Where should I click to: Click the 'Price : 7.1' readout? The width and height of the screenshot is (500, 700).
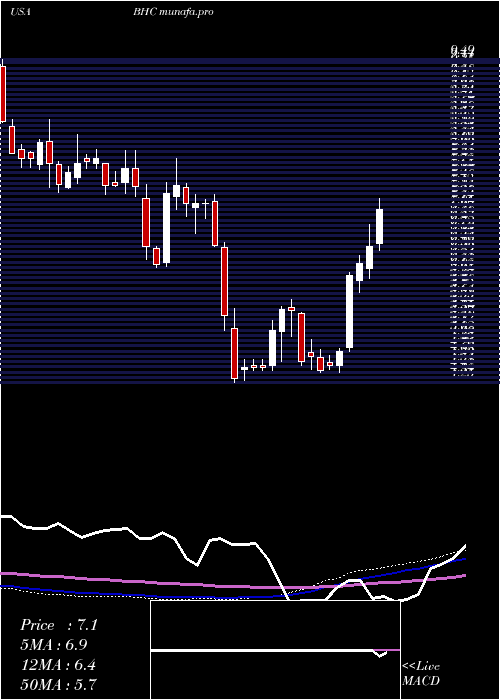(59, 625)
